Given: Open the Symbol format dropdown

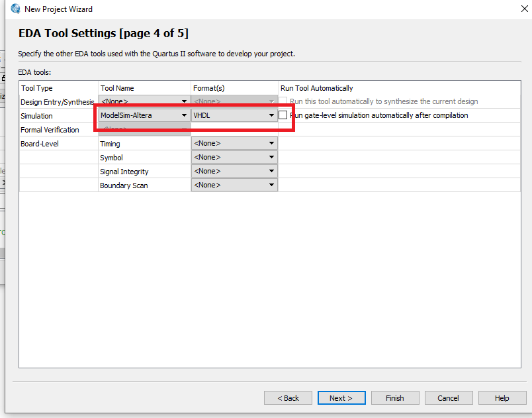Looking at the screenshot, I should click(234, 157).
